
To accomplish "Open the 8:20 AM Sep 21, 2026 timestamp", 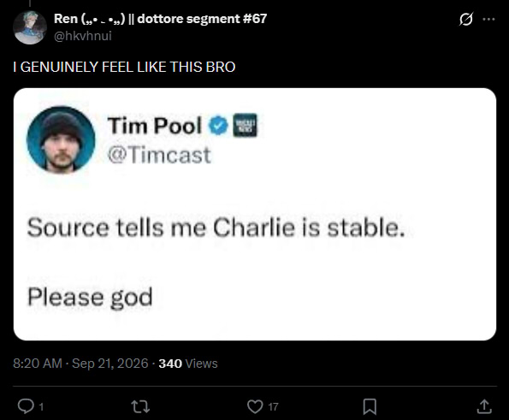I will tap(80, 364).
